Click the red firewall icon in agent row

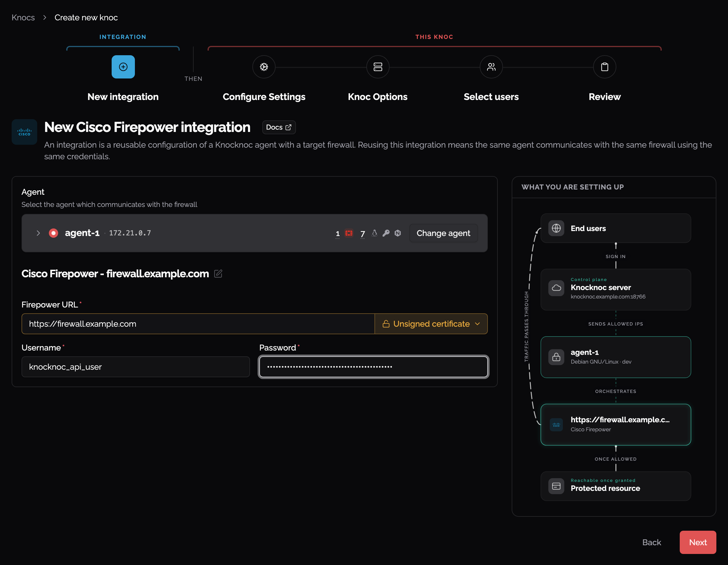click(x=349, y=233)
